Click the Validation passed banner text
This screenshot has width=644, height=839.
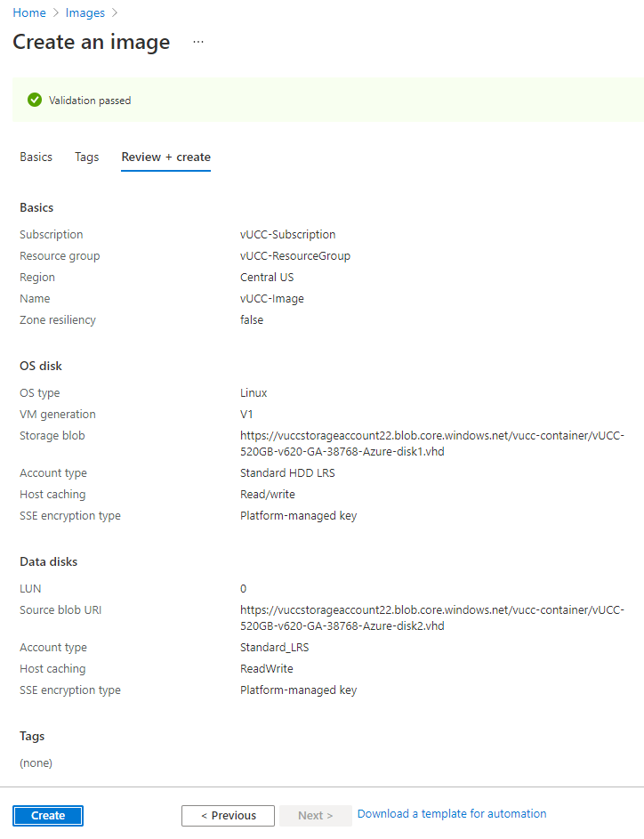90,101
